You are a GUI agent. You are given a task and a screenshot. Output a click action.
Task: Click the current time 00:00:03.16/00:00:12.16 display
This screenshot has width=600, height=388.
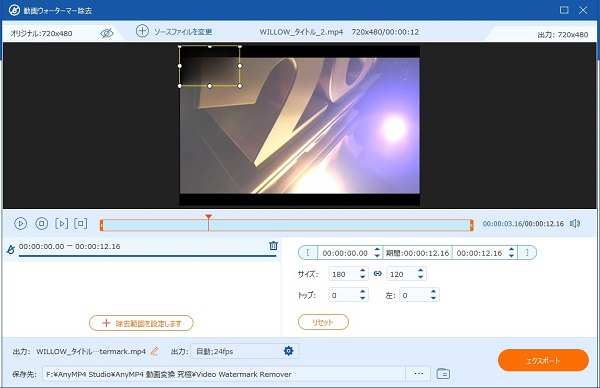[x=523, y=223]
